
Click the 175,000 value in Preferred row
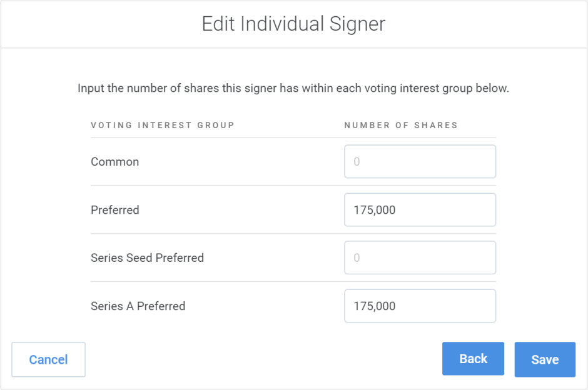pos(375,210)
